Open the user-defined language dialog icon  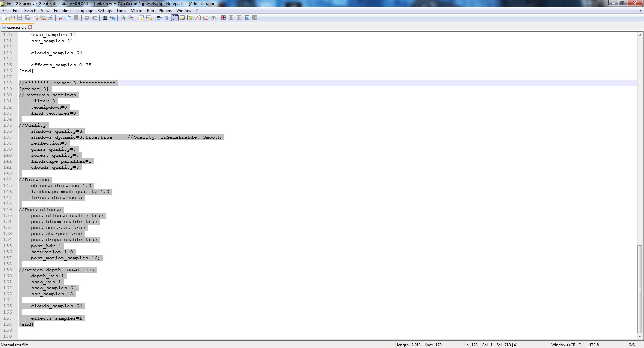[x=182, y=18]
